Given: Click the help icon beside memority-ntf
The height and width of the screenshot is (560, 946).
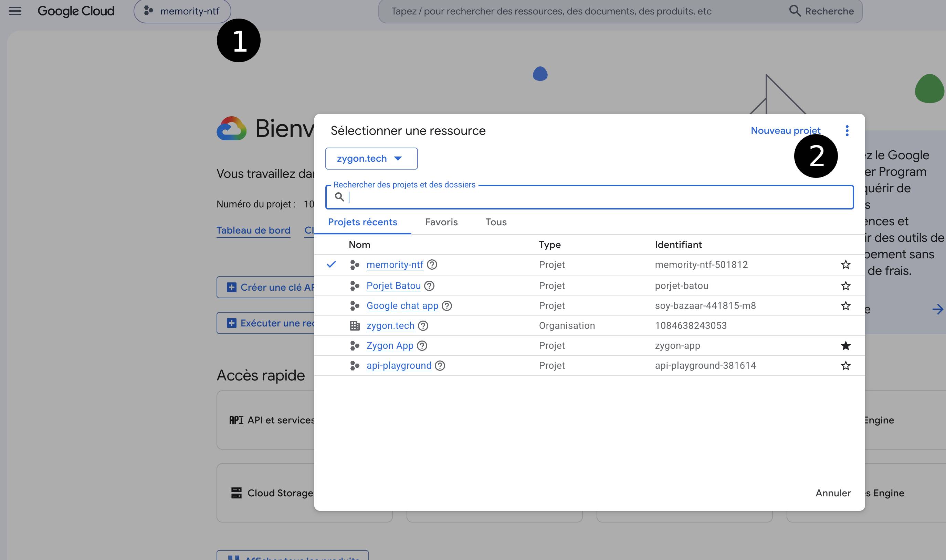Looking at the screenshot, I should [x=432, y=265].
